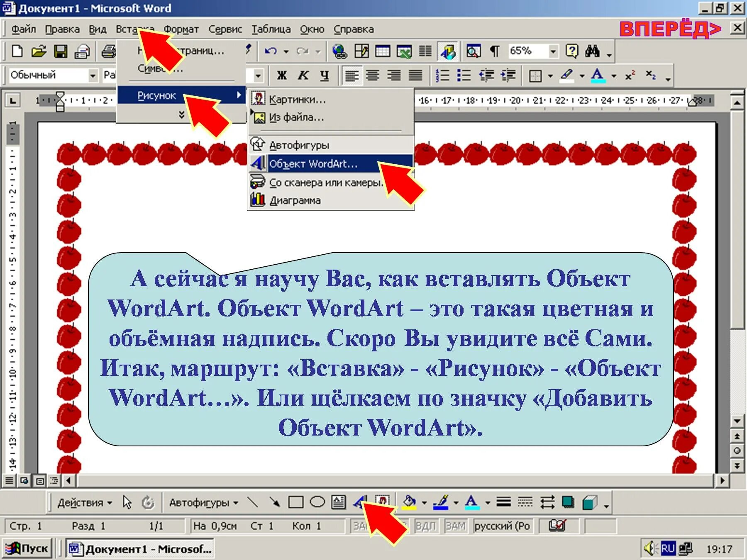Toggle Bold (Ж) formatting
Viewport: 747px width, 560px height.
click(282, 75)
